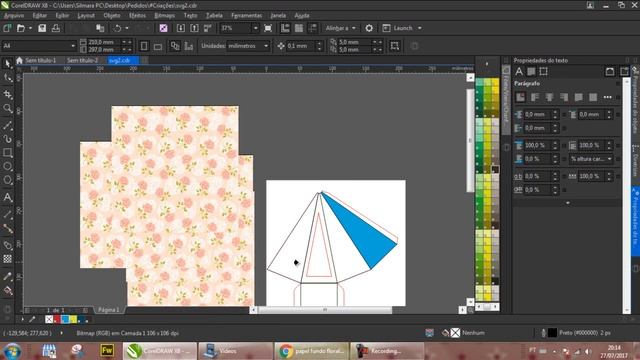Toggle Paragraph section in text properties

531,72
